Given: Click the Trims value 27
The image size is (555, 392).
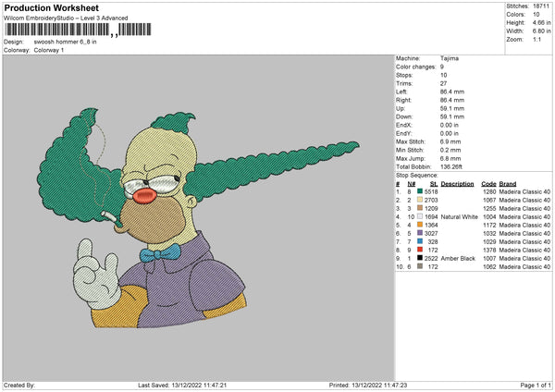Looking at the screenshot, I should [x=443, y=83].
